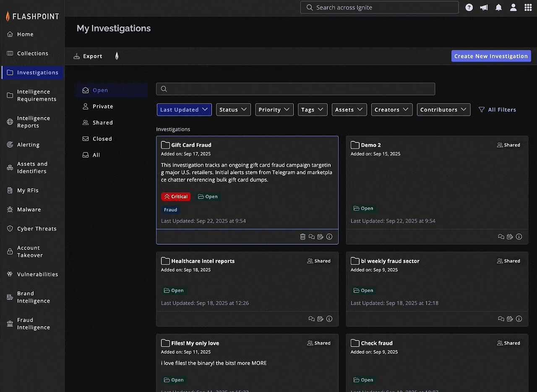Open the All Filters link
Image resolution: width=537 pixels, height=392 pixels.
point(498,110)
